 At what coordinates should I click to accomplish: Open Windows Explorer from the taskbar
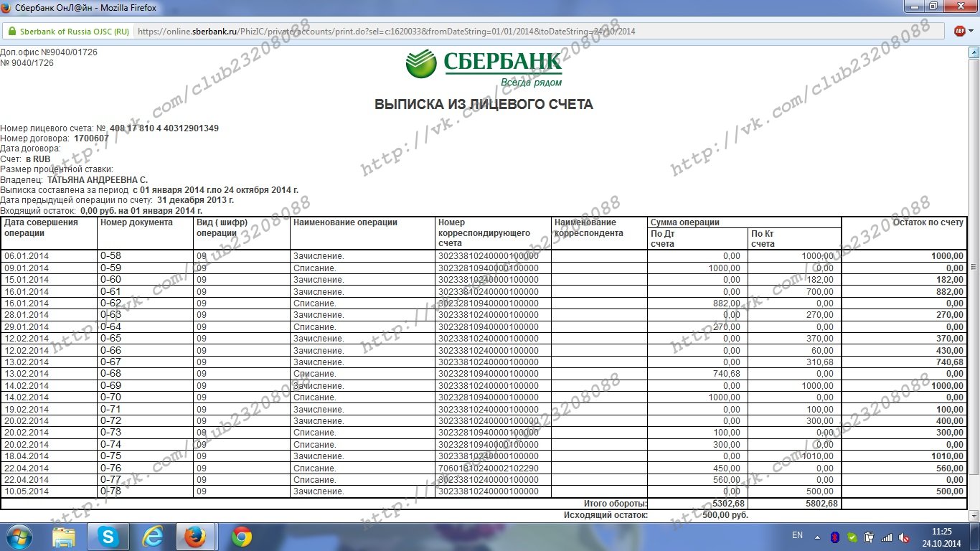pos(64,537)
